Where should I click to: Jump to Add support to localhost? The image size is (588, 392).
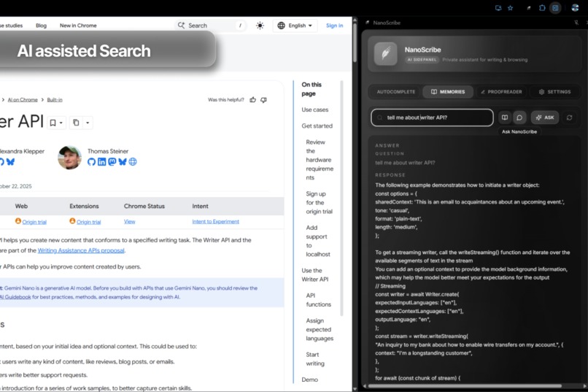[318, 241]
